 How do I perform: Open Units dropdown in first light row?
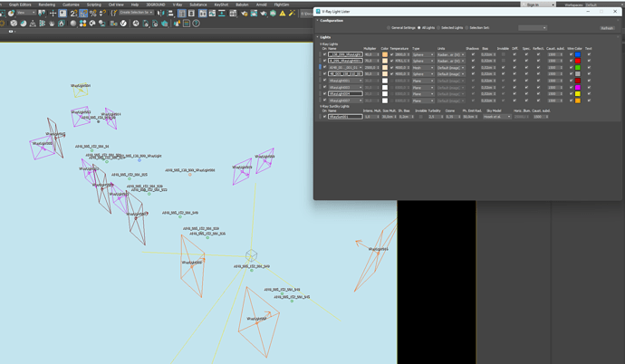tap(451, 54)
